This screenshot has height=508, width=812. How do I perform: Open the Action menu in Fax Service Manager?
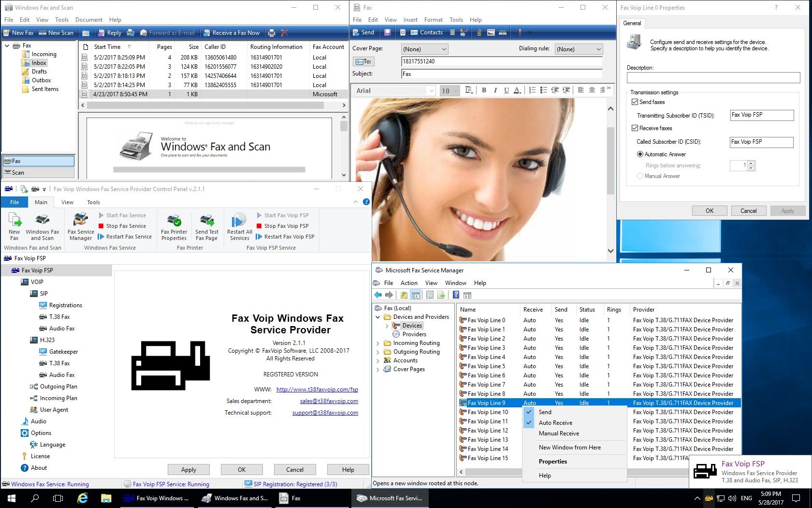tap(409, 283)
